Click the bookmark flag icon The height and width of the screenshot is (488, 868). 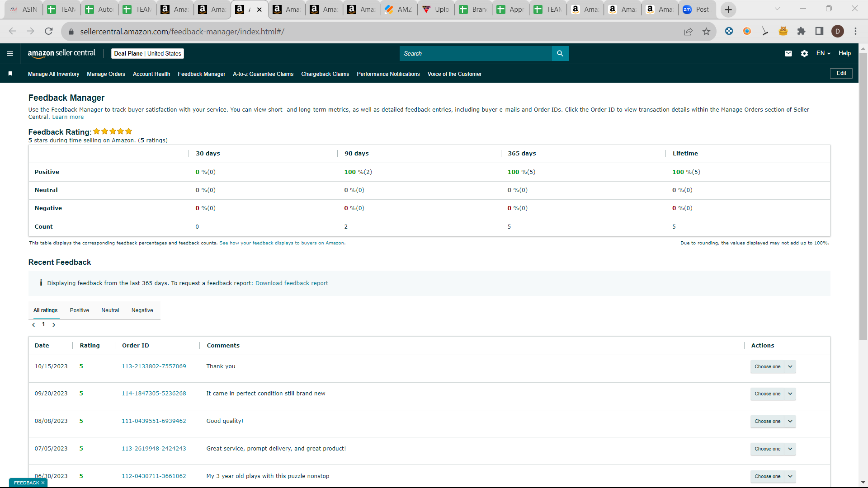(10, 74)
